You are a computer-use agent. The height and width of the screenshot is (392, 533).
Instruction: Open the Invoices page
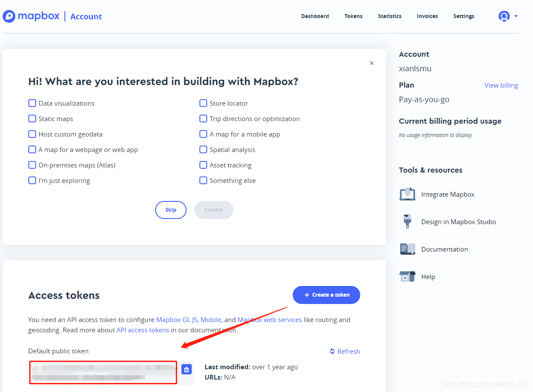click(x=427, y=16)
